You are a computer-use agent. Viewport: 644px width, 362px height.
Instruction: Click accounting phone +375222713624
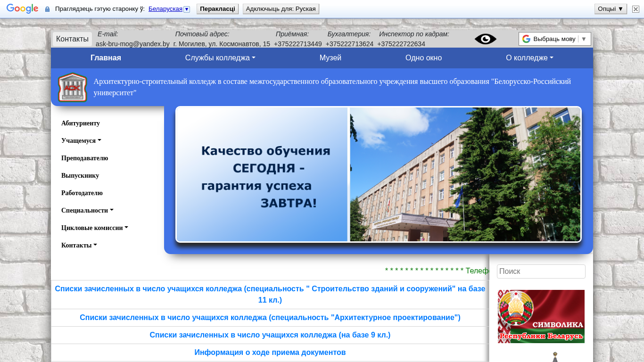click(x=349, y=44)
